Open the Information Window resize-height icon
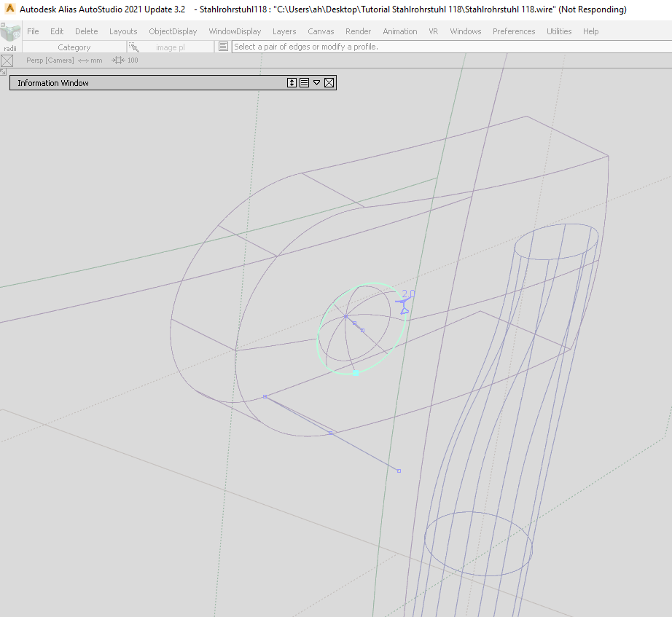The image size is (672, 617). (x=292, y=82)
